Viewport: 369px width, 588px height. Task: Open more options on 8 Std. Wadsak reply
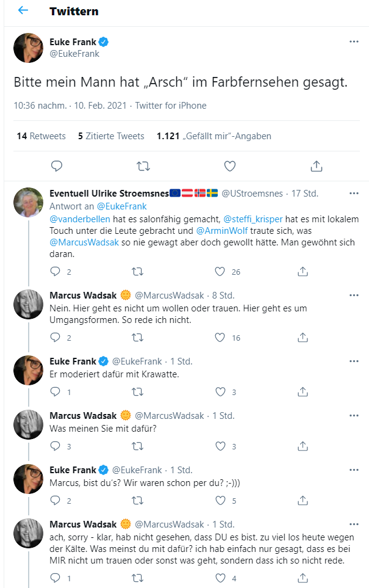pyautogui.click(x=354, y=296)
